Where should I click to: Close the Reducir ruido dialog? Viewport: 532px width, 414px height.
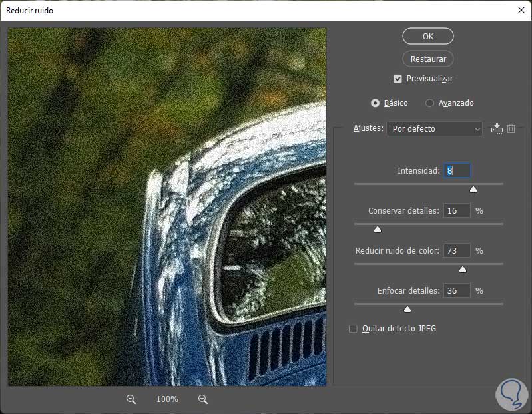pos(521,10)
